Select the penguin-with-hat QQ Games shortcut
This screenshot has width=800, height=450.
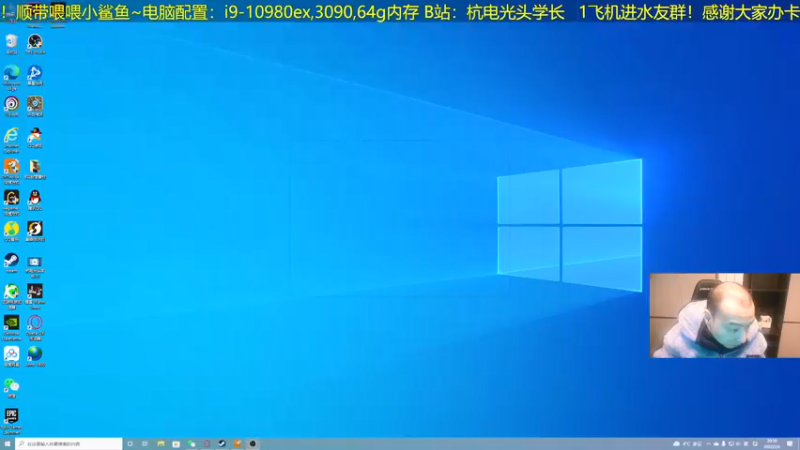click(35, 138)
